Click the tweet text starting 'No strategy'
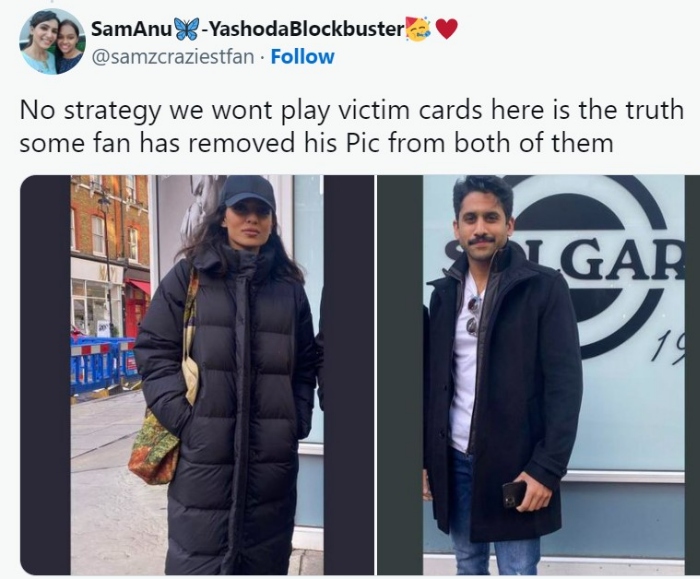Screen dimensions: 700x579 tap(351, 126)
